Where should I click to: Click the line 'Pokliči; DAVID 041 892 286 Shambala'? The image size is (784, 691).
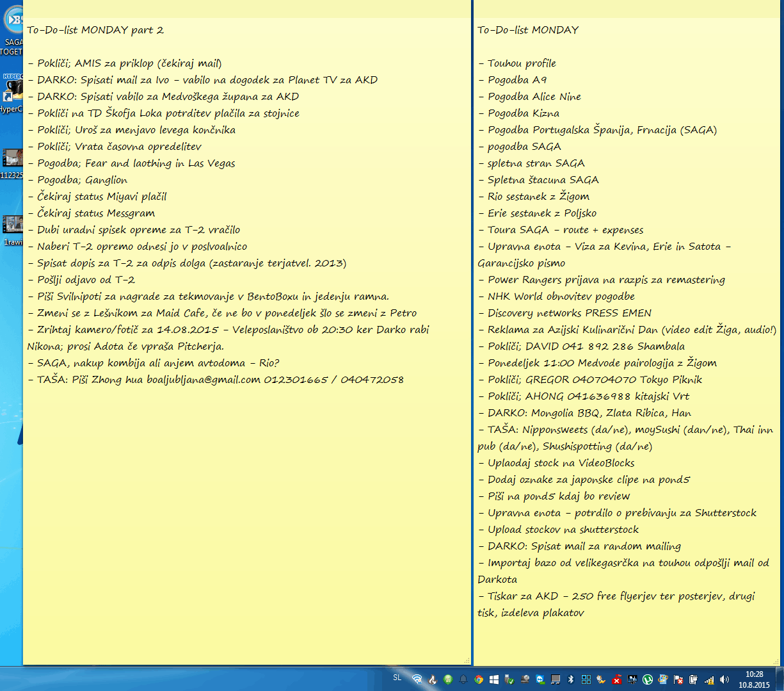click(x=581, y=346)
